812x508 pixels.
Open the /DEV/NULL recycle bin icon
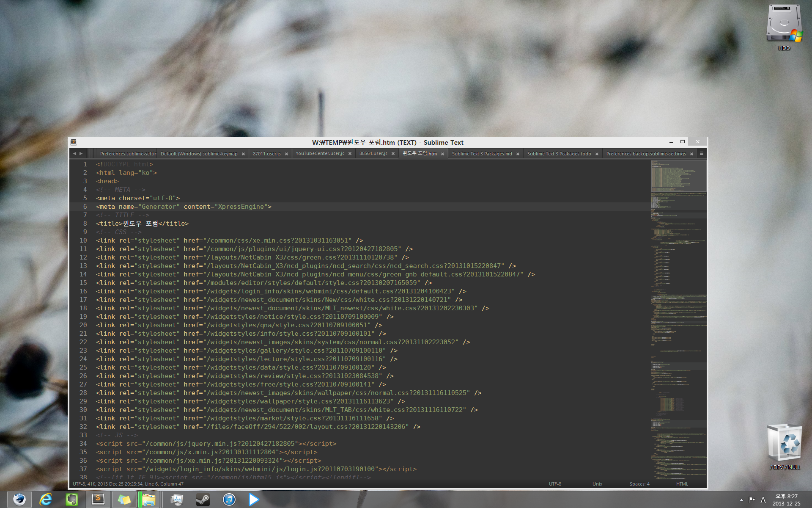tap(785, 447)
